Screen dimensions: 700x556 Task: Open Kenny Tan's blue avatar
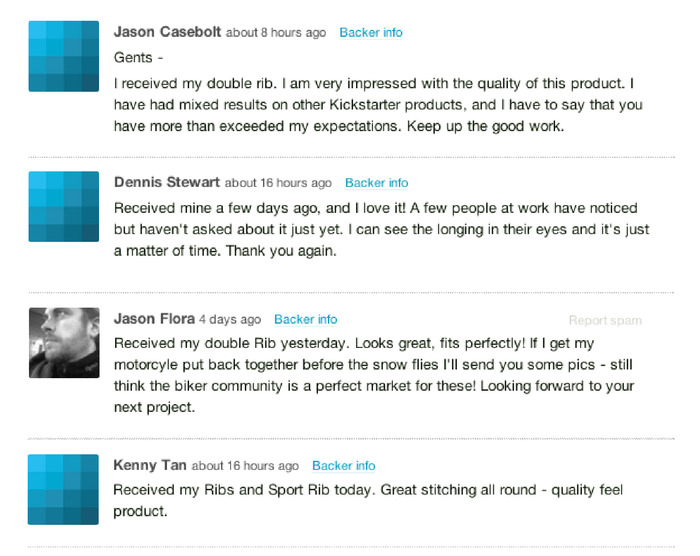63,489
